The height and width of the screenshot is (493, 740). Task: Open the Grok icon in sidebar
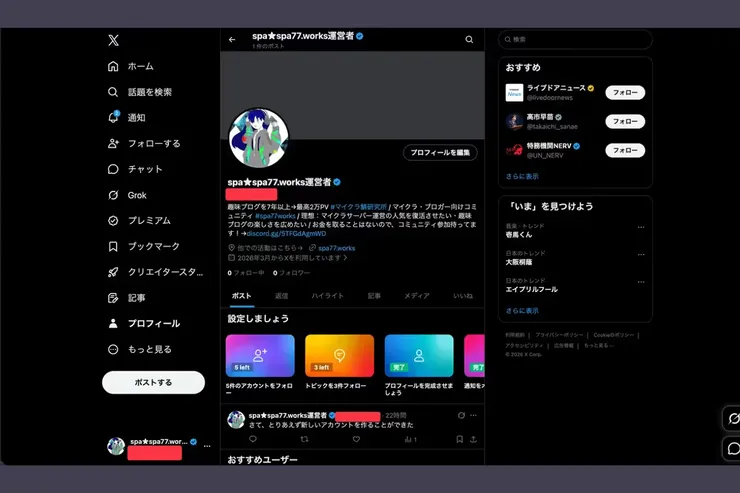pyautogui.click(x=113, y=195)
